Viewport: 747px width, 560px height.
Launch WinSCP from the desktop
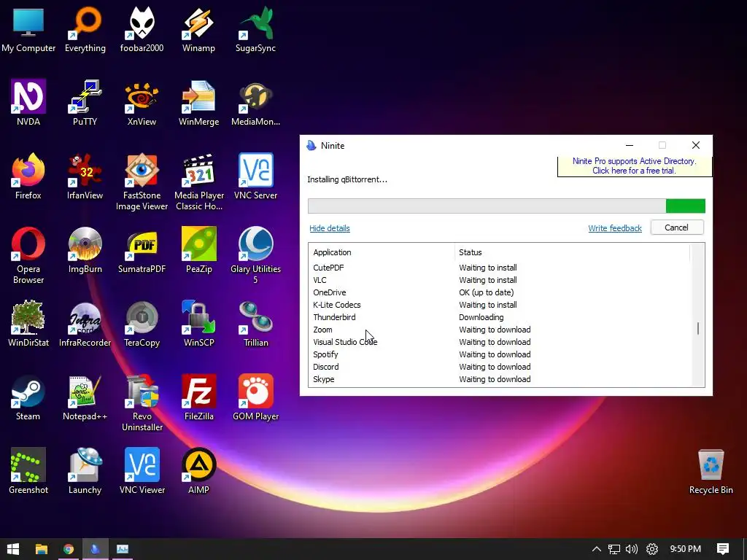pos(198,324)
